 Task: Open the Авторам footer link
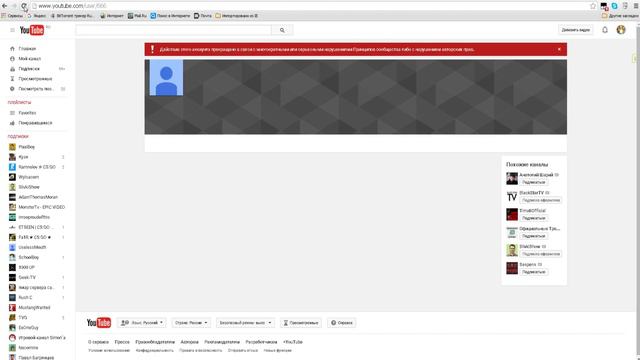coord(189,342)
